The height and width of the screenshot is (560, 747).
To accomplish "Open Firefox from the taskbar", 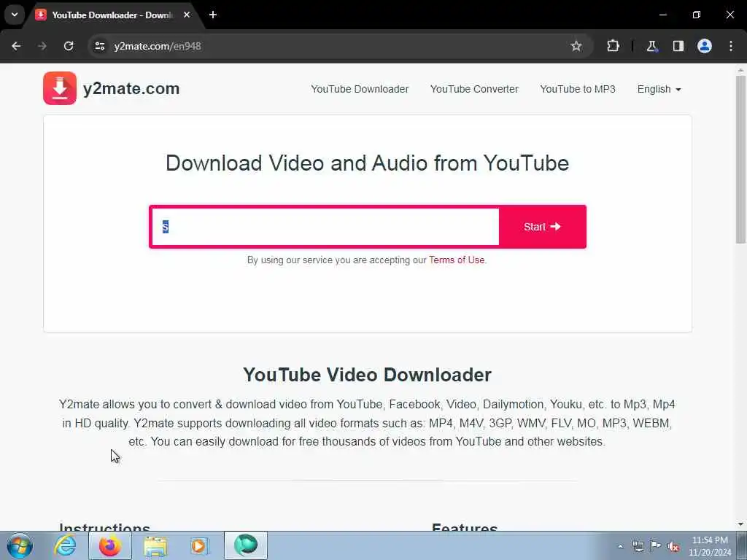I will pyautogui.click(x=110, y=545).
